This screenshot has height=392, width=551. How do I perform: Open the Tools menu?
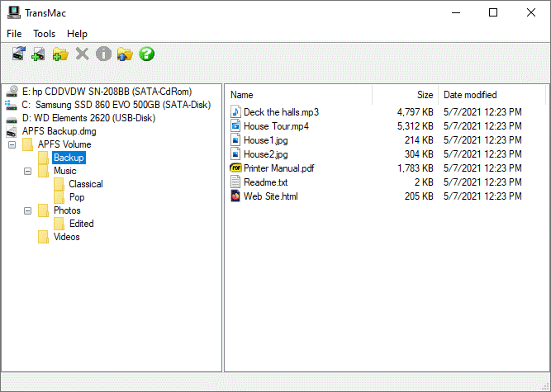[x=45, y=34]
